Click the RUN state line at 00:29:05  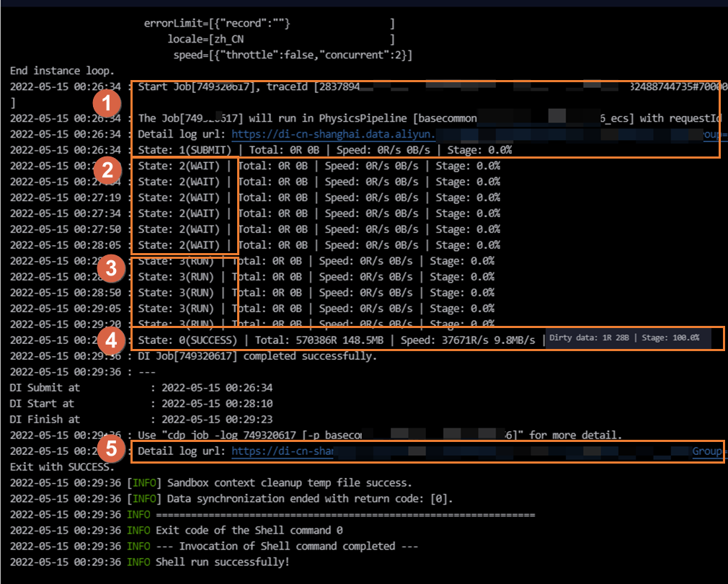tap(252, 309)
